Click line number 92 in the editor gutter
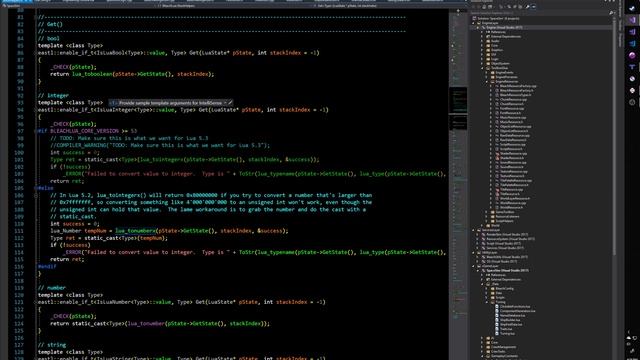Image resolution: width=640 pixels, height=360 pixels. pyautogui.click(x=20, y=96)
